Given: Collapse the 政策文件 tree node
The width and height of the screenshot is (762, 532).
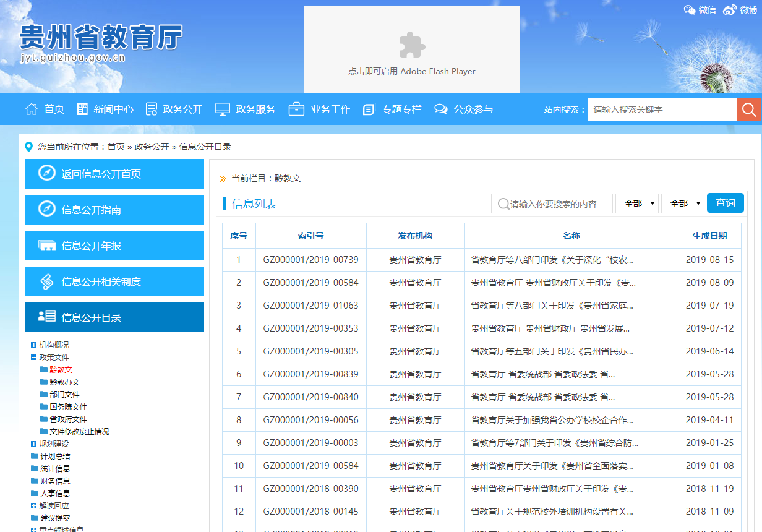Looking at the screenshot, I should [33, 358].
